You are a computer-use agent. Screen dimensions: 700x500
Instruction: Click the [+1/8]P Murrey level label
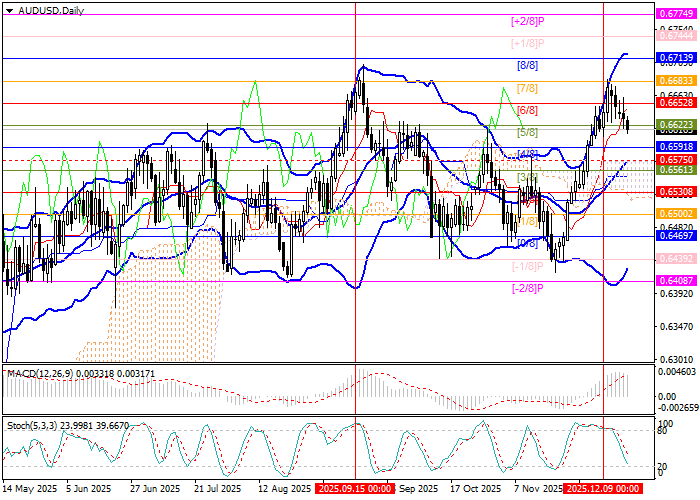pos(528,43)
